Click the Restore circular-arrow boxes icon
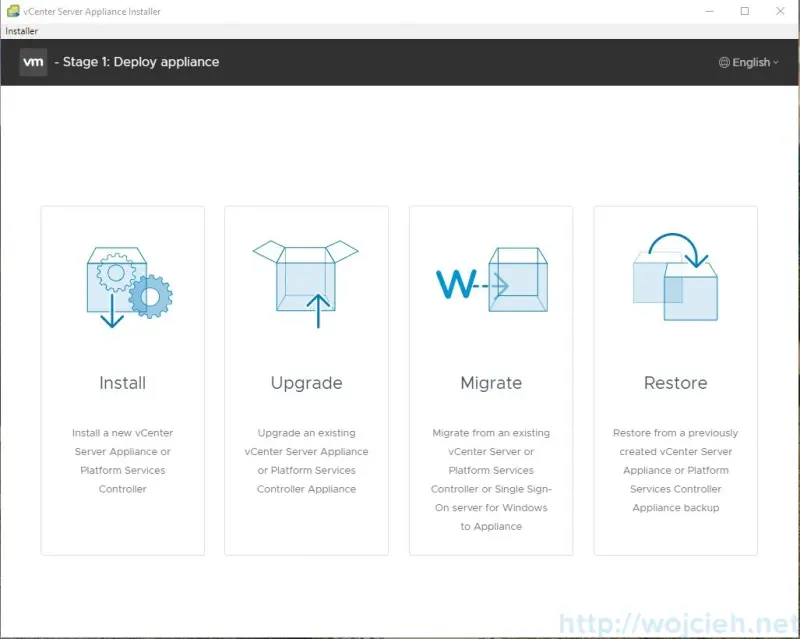This screenshot has width=800, height=639. click(675, 280)
